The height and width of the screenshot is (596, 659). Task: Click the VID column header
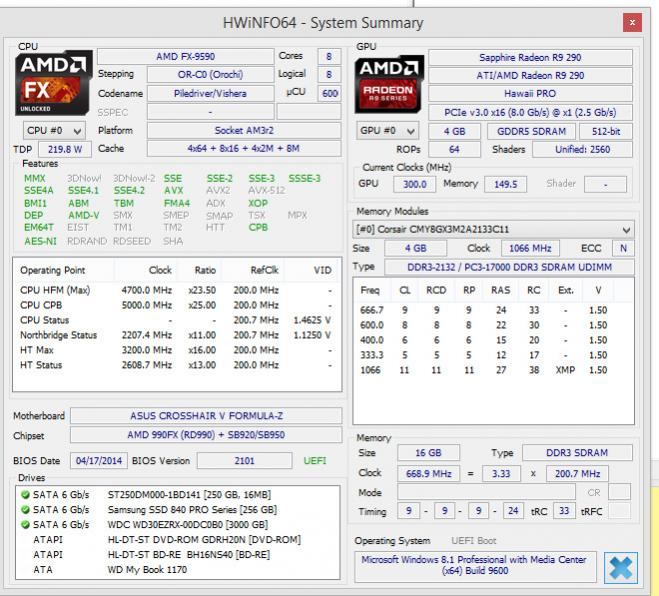(x=312, y=270)
